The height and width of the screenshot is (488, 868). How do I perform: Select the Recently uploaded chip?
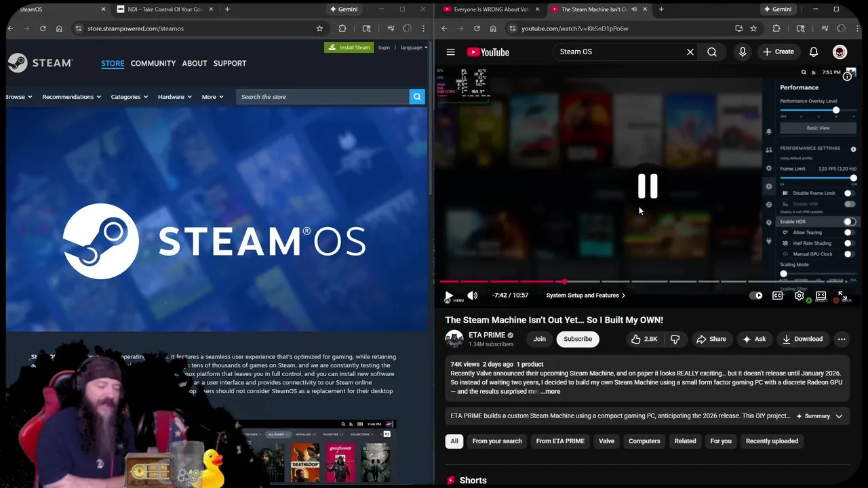[772, 441]
